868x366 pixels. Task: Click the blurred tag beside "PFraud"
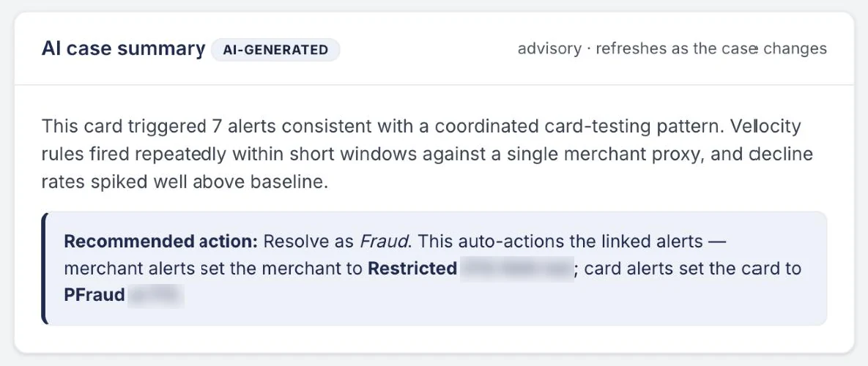point(156,295)
